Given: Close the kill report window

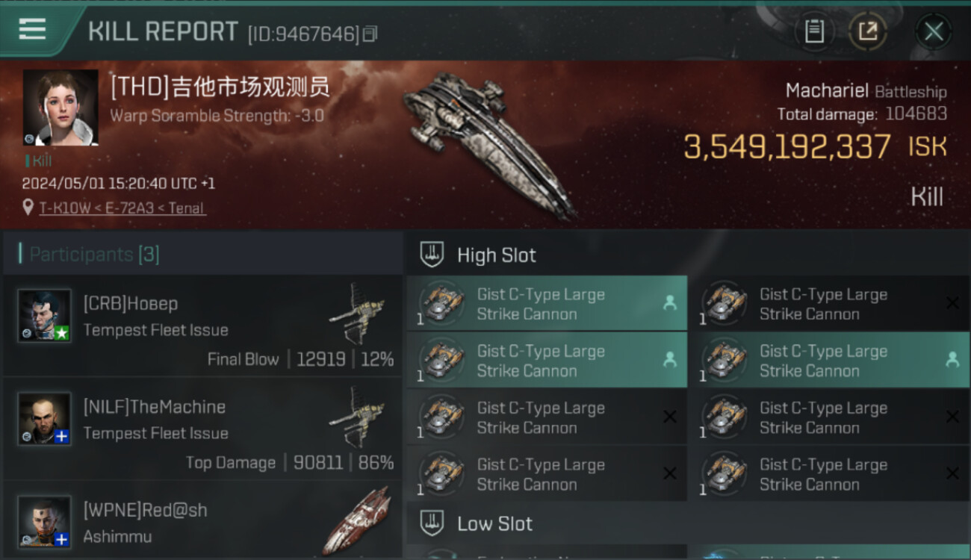Looking at the screenshot, I should tap(934, 31).
